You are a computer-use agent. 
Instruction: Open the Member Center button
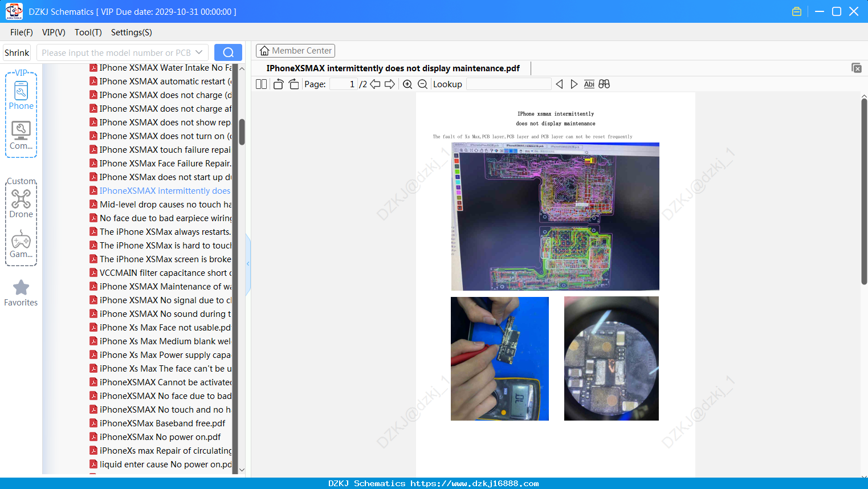click(x=295, y=51)
